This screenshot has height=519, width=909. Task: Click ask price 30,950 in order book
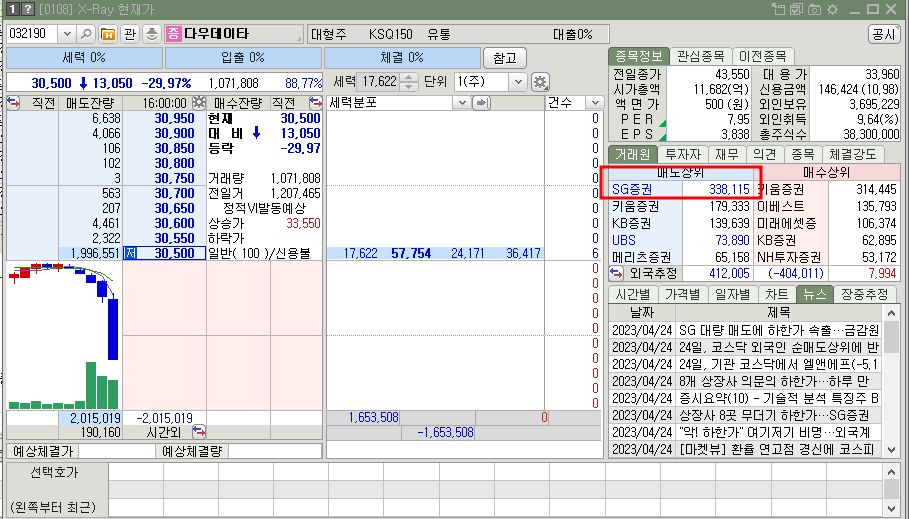174,118
